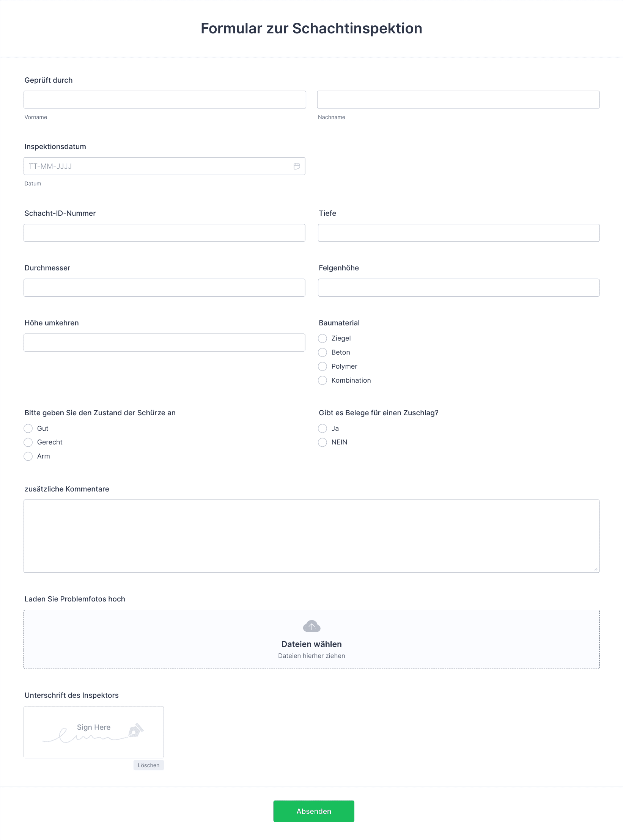623x840 pixels.
Task: Mark Schürze condition as Gut
Action: tap(28, 429)
